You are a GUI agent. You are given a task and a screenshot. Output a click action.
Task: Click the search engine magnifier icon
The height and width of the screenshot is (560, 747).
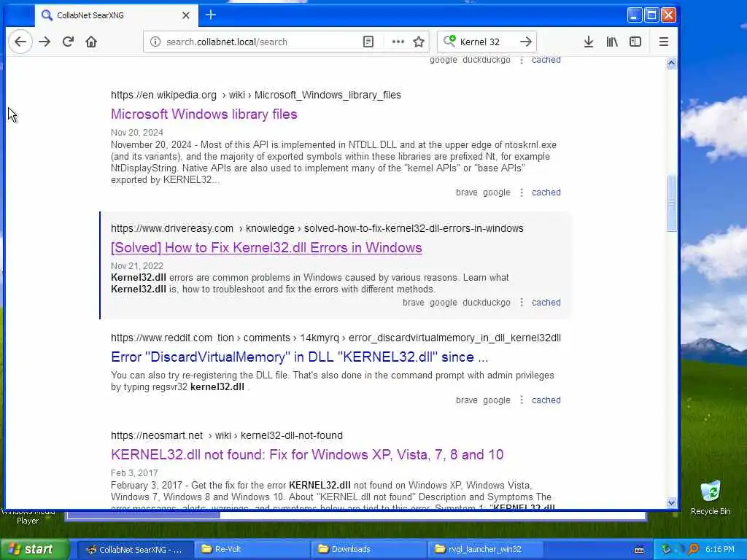coord(449,42)
